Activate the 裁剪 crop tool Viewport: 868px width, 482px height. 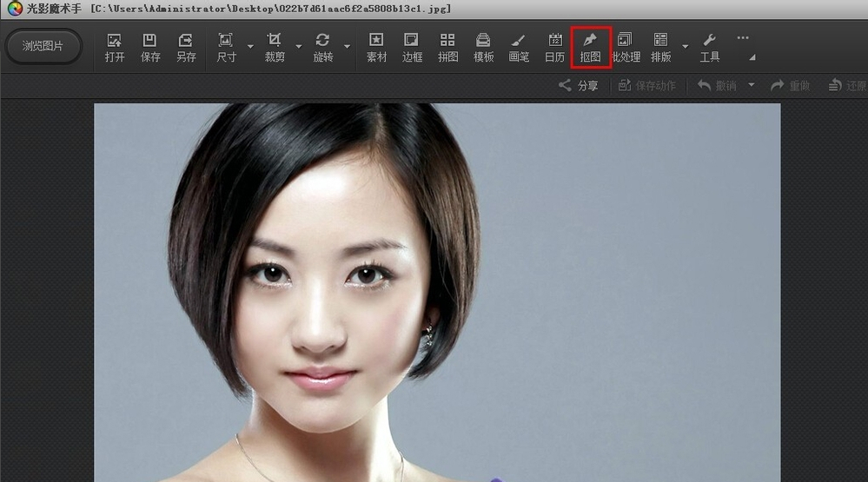click(275, 48)
